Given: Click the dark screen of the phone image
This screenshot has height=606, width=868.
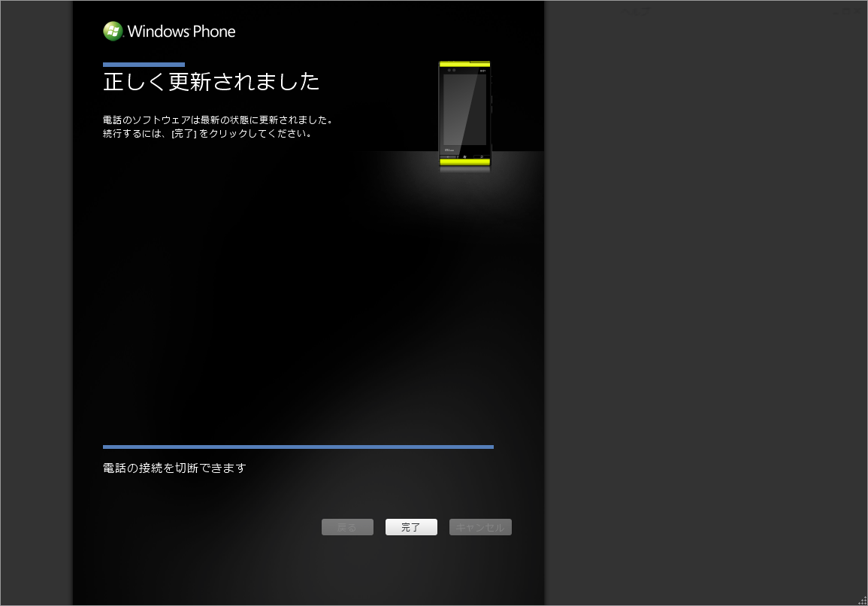Looking at the screenshot, I should click(x=464, y=109).
